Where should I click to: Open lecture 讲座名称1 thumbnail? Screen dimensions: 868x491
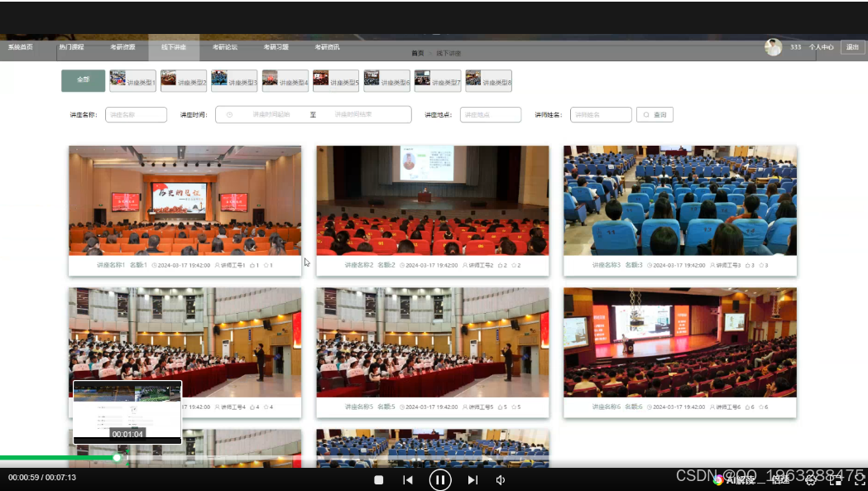tap(185, 200)
